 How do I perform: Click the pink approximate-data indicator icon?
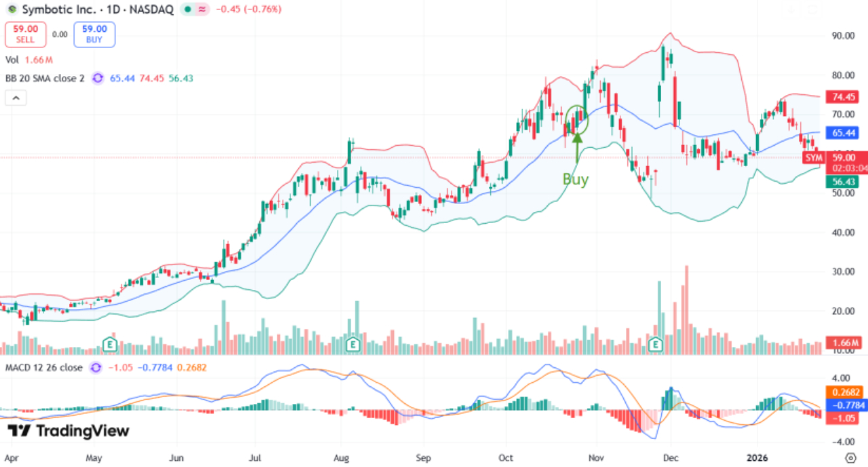[x=203, y=9]
